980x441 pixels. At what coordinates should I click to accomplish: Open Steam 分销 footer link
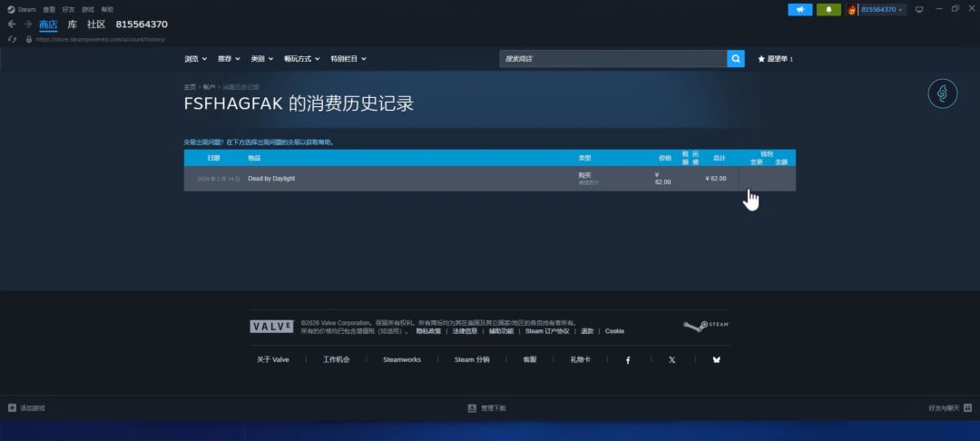pos(472,360)
